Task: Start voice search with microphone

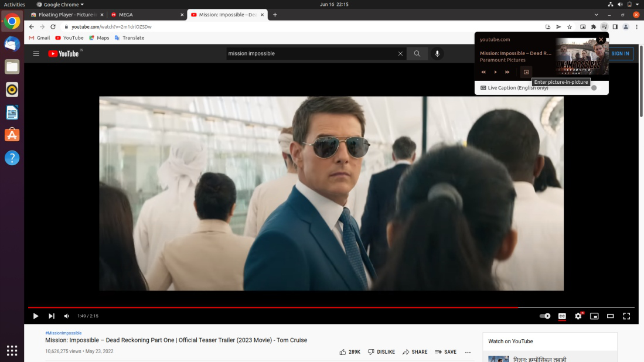Action: 437,53
